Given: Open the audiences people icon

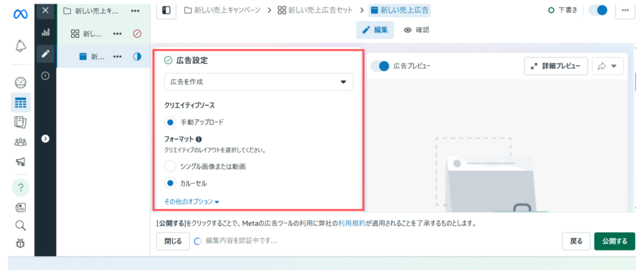Looking at the screenshot, I should tap(20, 142).
